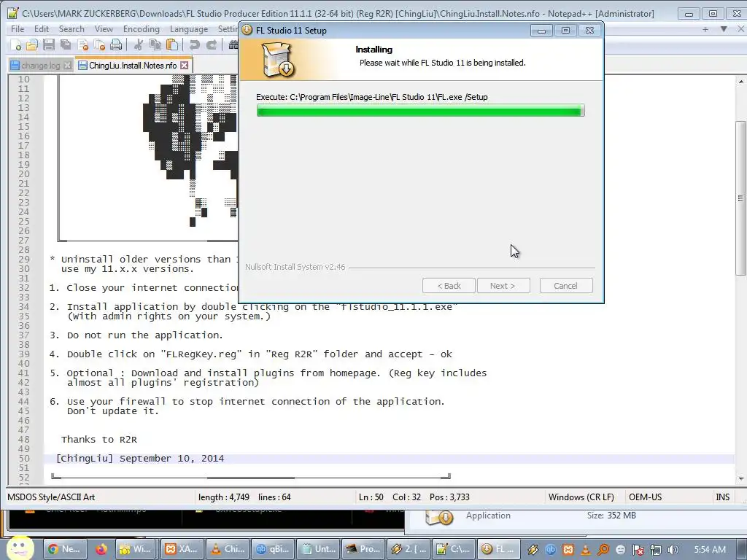Click the 5:54 AM system clock

click(x=710, y=550)
